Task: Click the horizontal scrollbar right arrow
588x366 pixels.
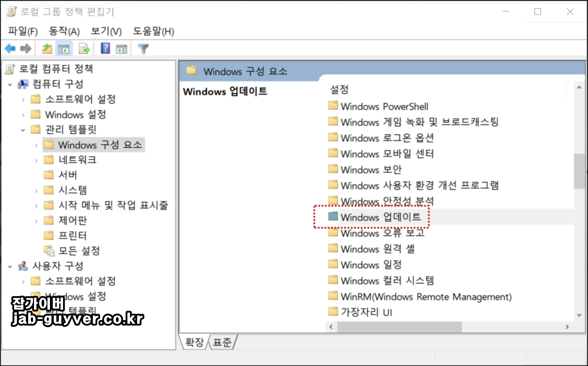Action: [x=567, y=326]
